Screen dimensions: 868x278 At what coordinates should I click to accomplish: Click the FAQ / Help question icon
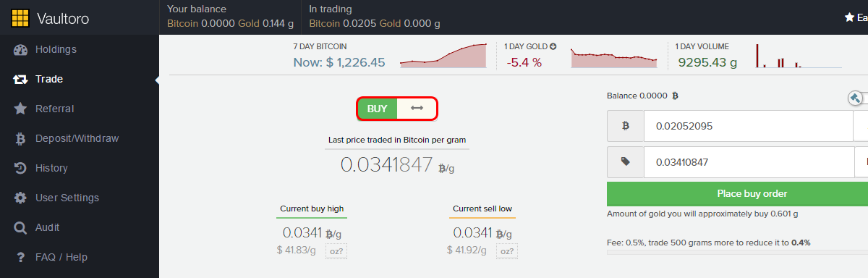click(x=20, y=257)
